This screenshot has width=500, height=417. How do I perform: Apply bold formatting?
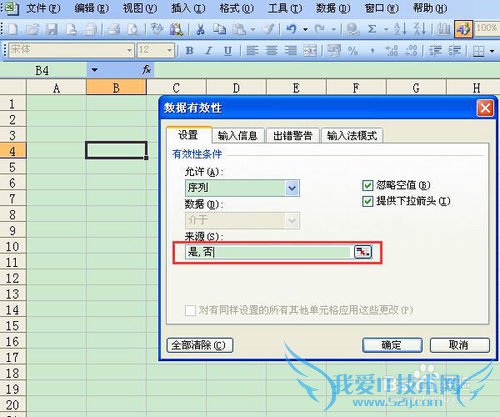[x=190, y=51]
